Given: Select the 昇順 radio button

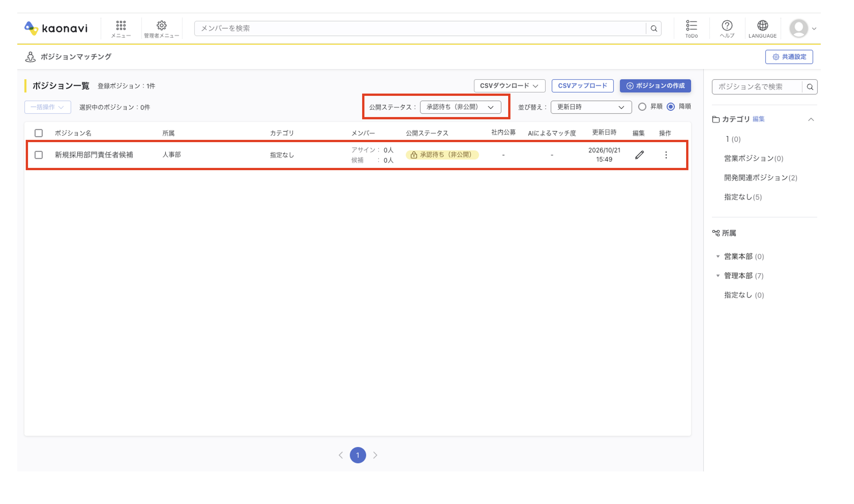Looking at the screenshot, I should (642, 107).
